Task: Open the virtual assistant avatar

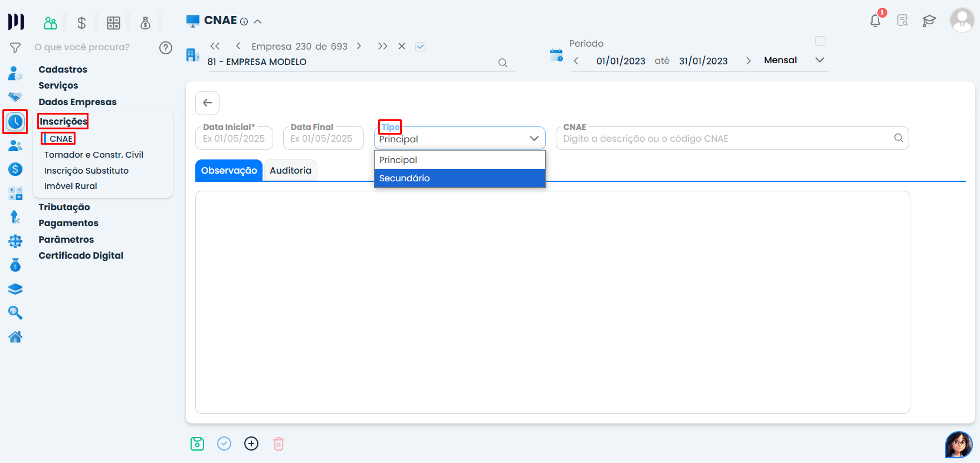Action: [958, 444]
